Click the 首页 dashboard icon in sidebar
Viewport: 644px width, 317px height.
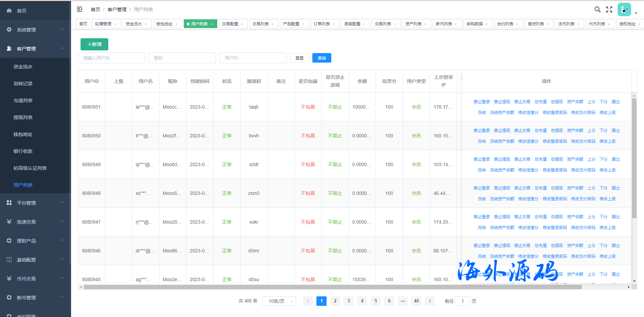point(9,11)
